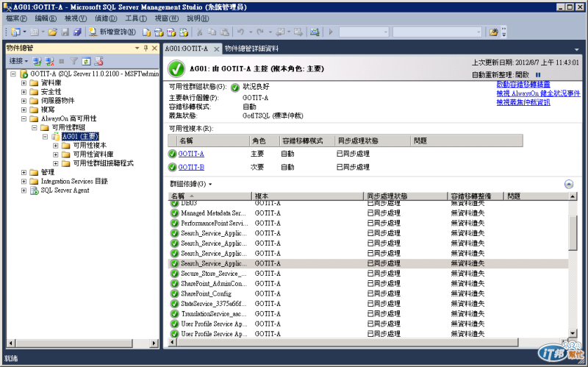Open the 編輯(E) menu

click(46, 18)
